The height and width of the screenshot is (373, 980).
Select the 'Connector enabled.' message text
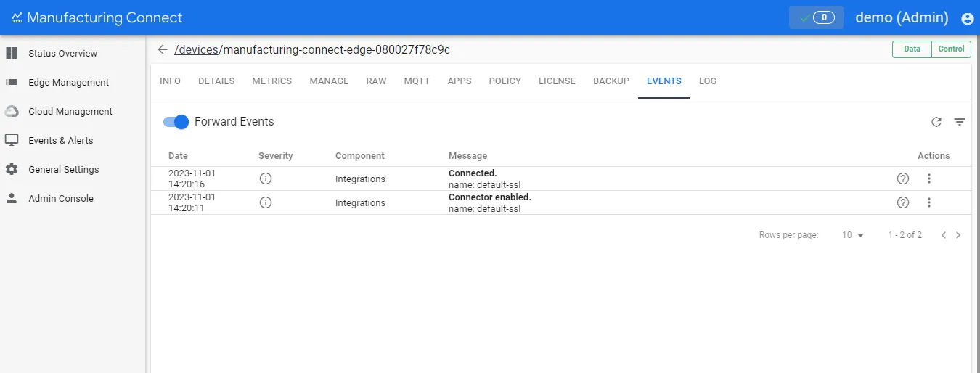[x=490, y=197]
